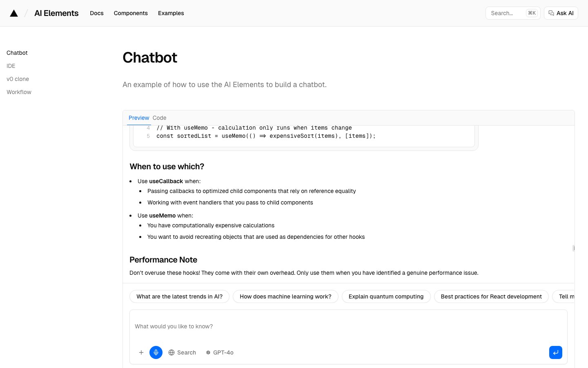588x368 pixels.
Task: Choose suggestion 'How does machine learning work?'
Action: 285,296
